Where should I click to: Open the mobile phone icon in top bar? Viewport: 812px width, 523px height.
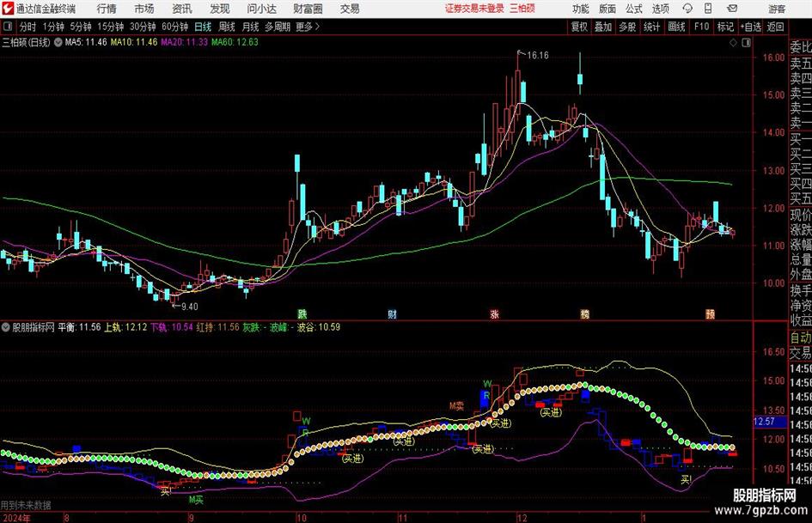(x=708, y=9)
